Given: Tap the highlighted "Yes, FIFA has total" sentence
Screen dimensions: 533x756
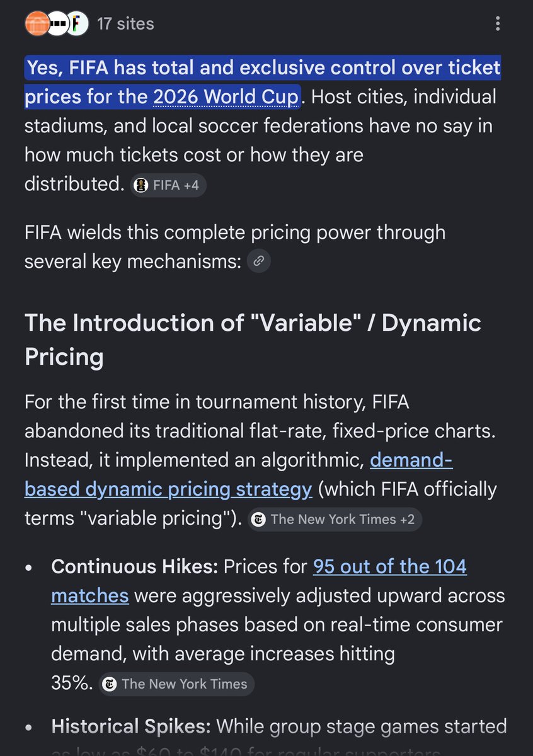Looking at the screenshot, I should coord(263,82).
